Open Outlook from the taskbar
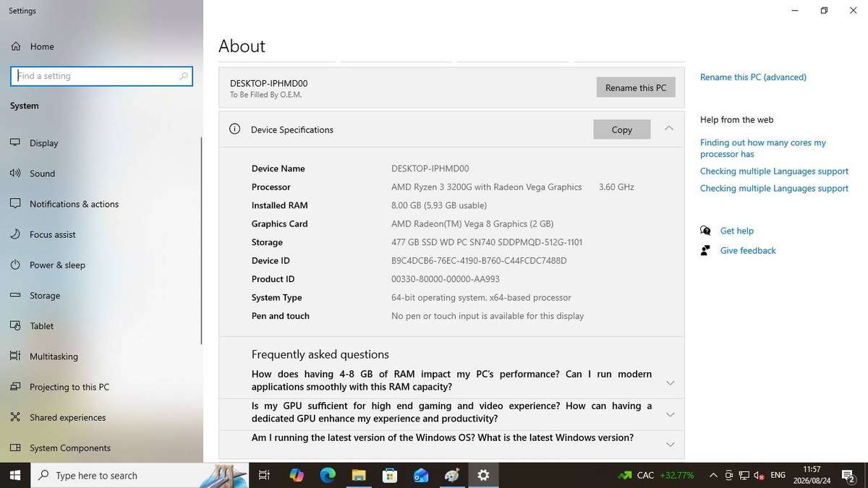Image resolution: width=868 pixels, height=488 pixels. [x=421, y=475]
